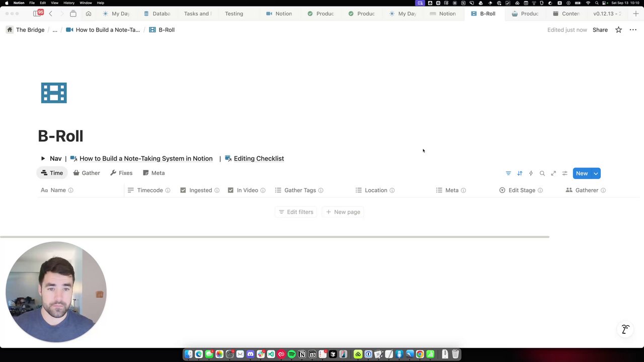Open How to Build a Note-Ta... breadcrumb
Viewport: 644px width, 362px height.
click(103, 30)
